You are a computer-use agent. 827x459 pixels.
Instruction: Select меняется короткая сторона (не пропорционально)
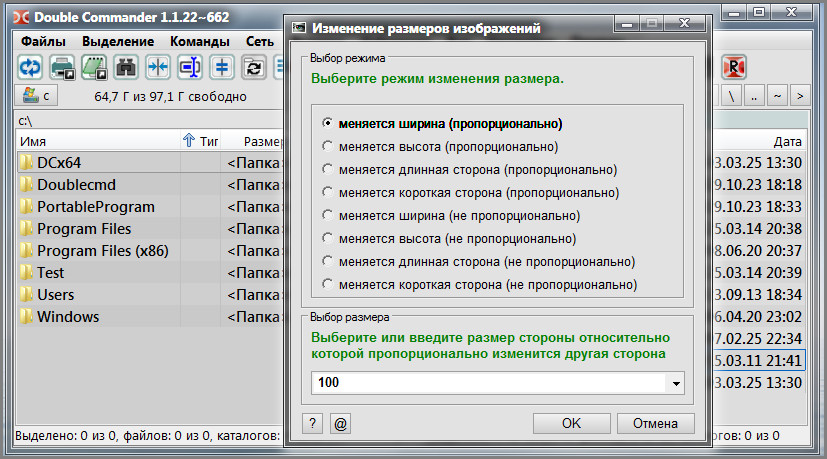click(x=480, y=284)
